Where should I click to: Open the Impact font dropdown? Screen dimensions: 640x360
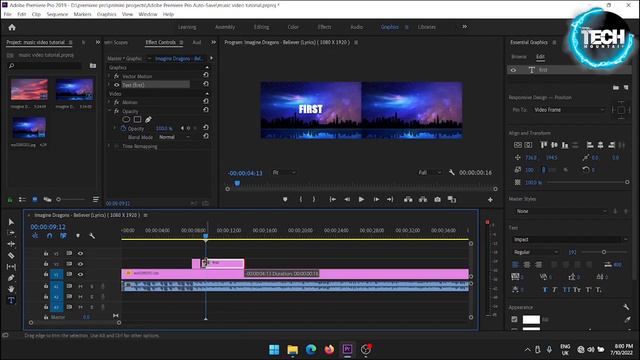[570, 240]
